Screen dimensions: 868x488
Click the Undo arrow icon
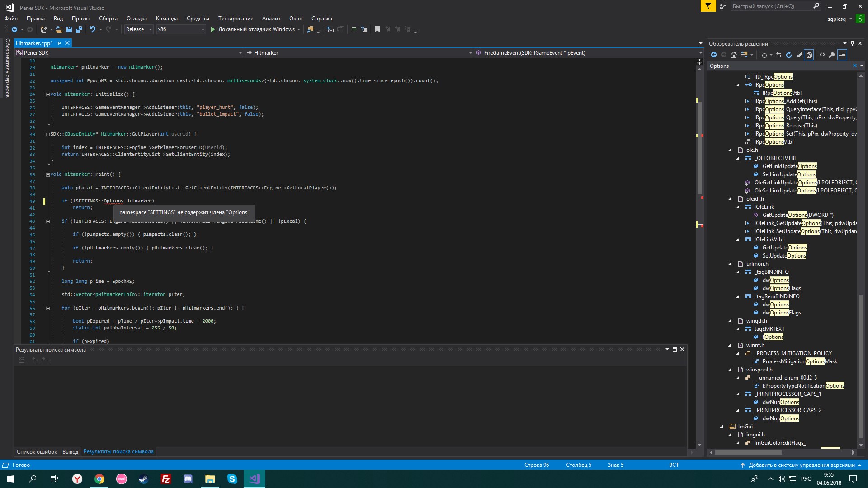(x=92, y=29)
